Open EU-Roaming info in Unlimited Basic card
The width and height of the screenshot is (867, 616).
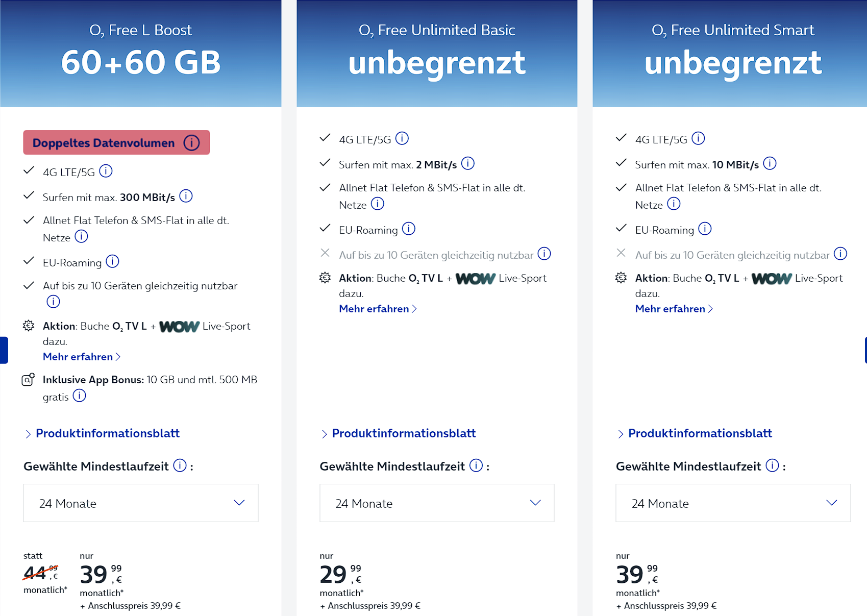click(x=409, y=229)
